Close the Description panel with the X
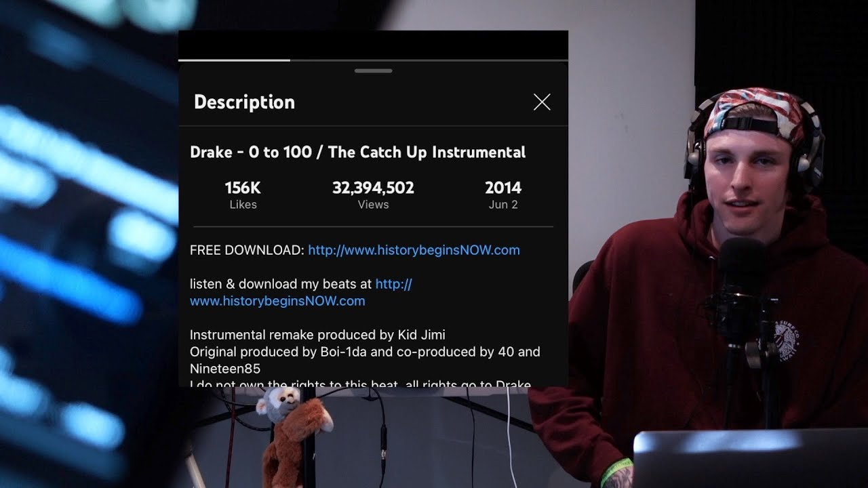868x488 pixels. coord(542,102)
